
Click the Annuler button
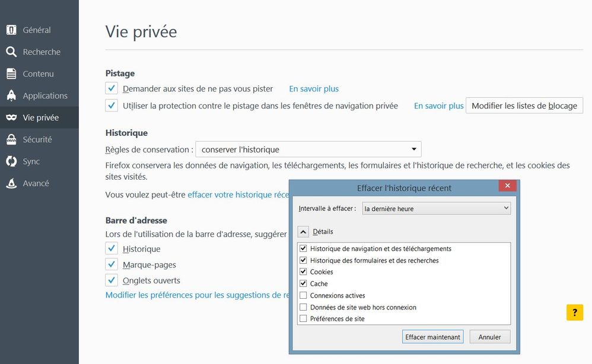pos(489,337)
